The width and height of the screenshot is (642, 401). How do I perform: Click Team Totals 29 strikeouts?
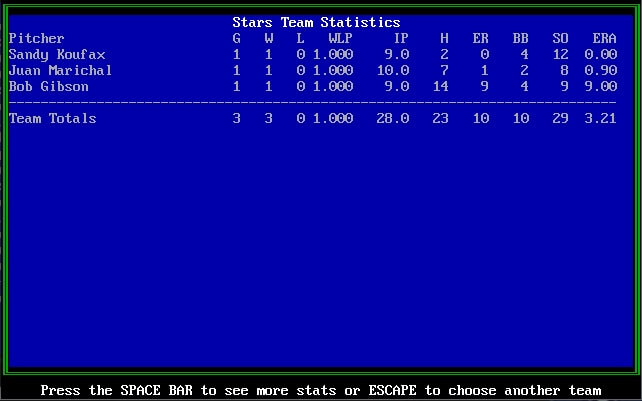[x=561, y=118]
